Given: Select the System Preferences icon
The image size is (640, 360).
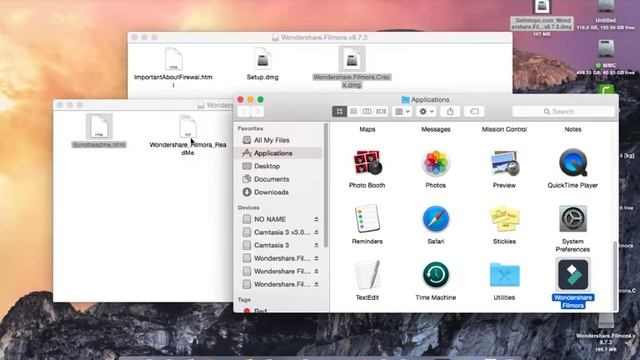Looking at the screenshot, I should click(x=573, y=219).
